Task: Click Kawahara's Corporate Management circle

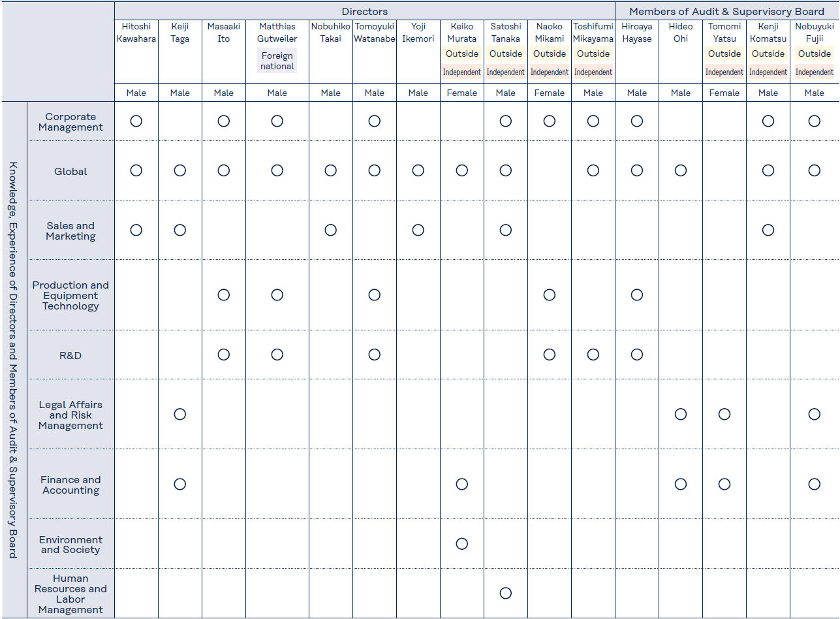Action: point(136,121)
